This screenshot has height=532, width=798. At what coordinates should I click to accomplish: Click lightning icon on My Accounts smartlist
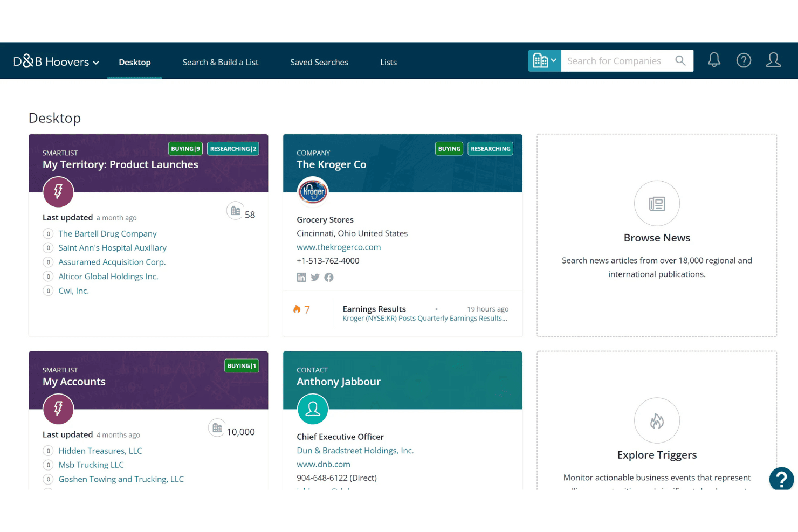58,409
